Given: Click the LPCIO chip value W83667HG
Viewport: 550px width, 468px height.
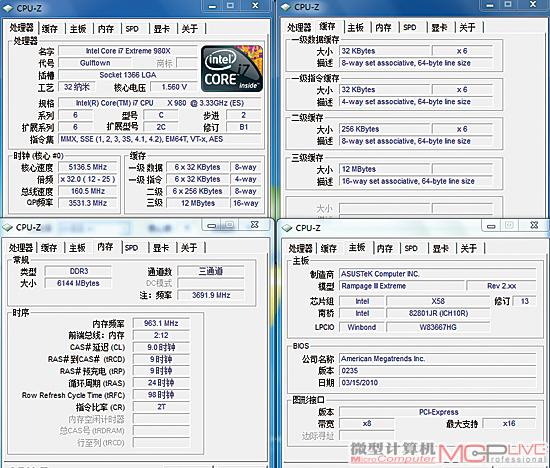Looking at the screenshot, I should 438,327.
